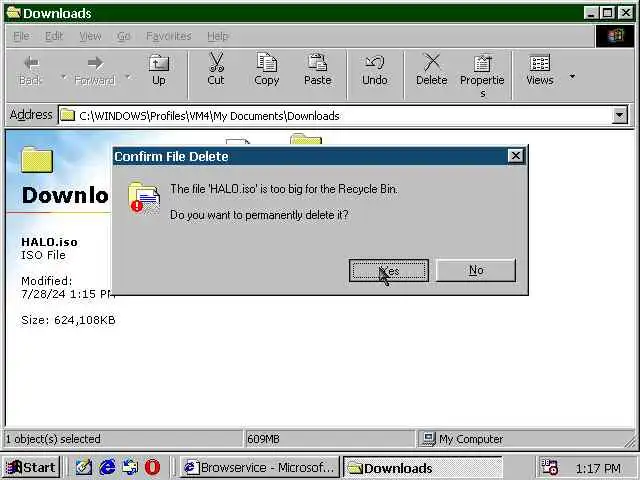Open the Start menu

point(31,467)
